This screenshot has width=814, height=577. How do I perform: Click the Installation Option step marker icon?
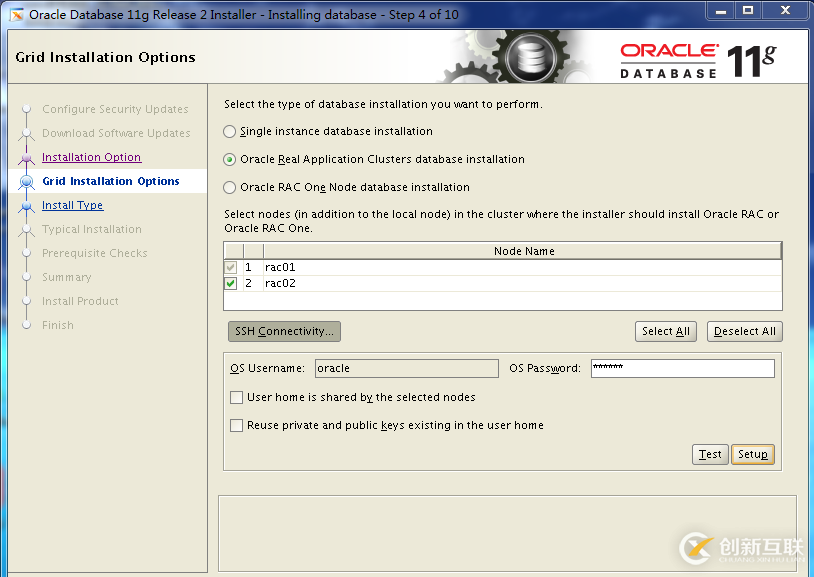pos(26,157)
